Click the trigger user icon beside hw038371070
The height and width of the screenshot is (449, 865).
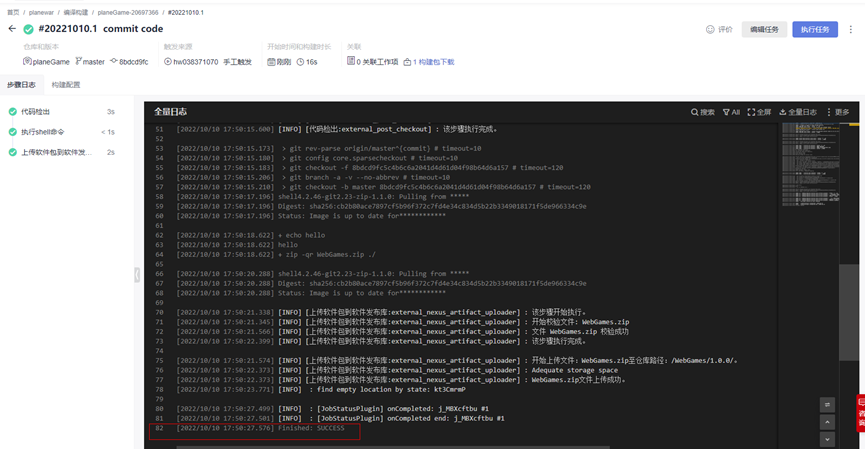168,62
